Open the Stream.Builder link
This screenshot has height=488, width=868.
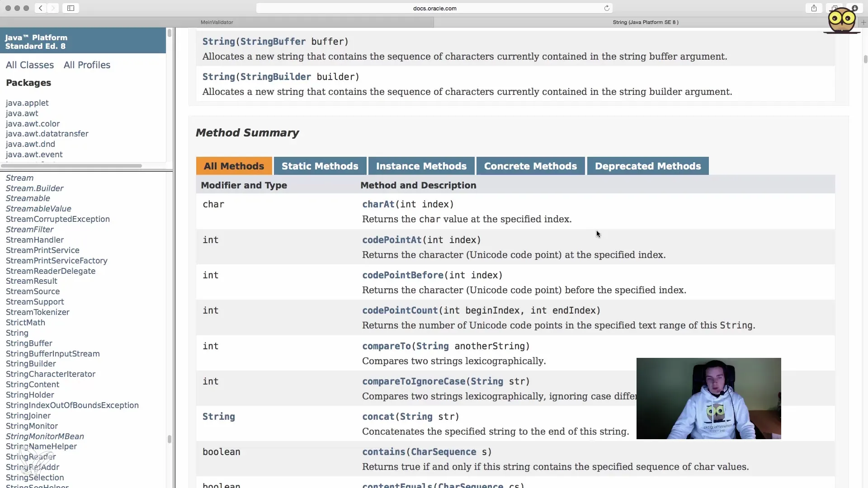pos(34,188)
